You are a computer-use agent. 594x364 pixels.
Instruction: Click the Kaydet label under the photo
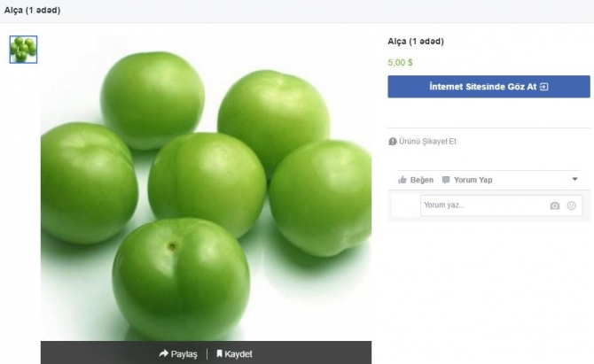[238, 354]
